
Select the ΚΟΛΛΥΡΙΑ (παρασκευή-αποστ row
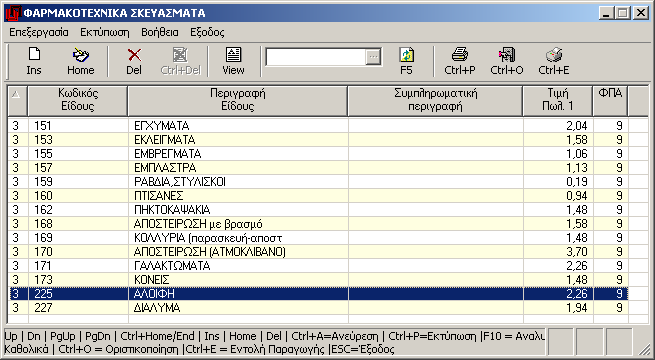(x=318, y=238)
